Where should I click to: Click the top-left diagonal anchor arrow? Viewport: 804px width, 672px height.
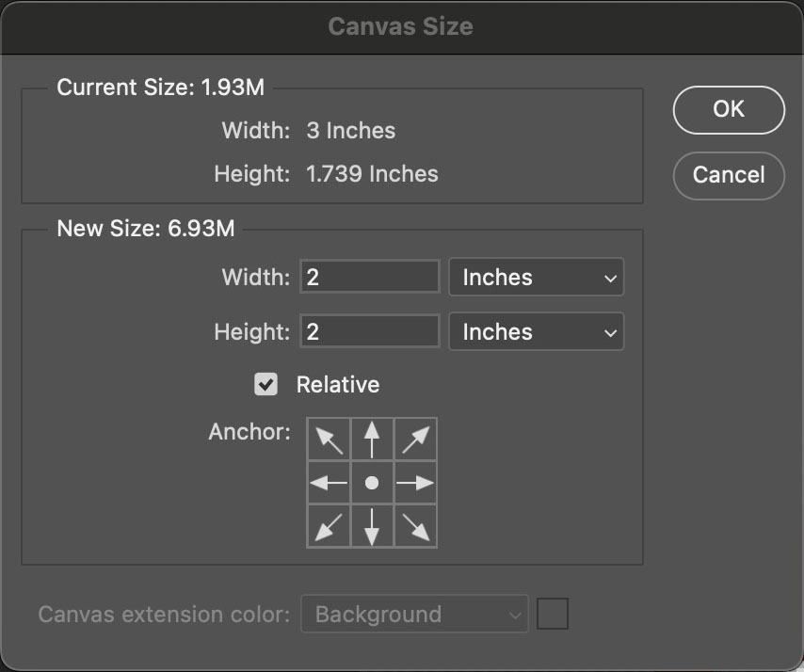pos(329,439)
